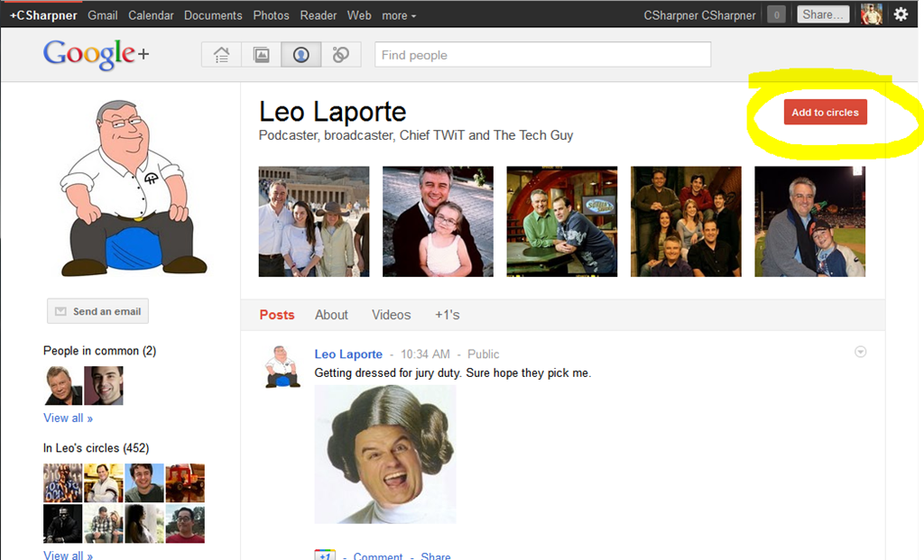Viewport: 924px width, 560px height.
Task: Open the post options dropdown arrow
Action: tap(860, 352)
